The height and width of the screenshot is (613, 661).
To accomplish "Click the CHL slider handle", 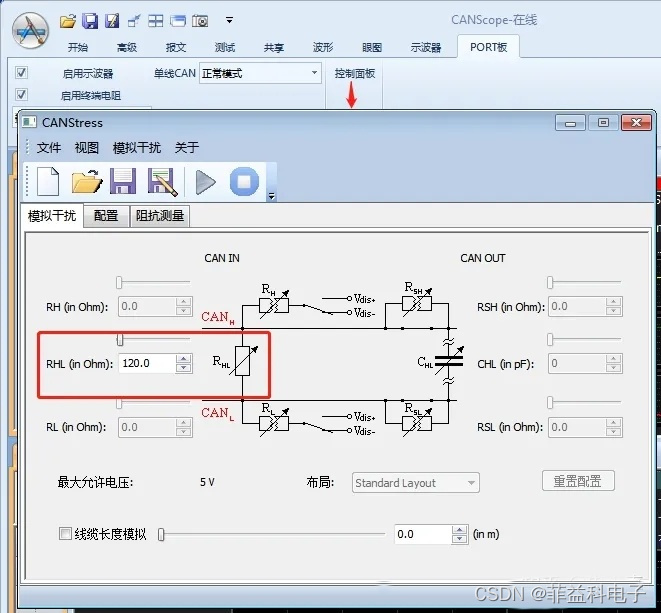I will [x=550, y=339].
